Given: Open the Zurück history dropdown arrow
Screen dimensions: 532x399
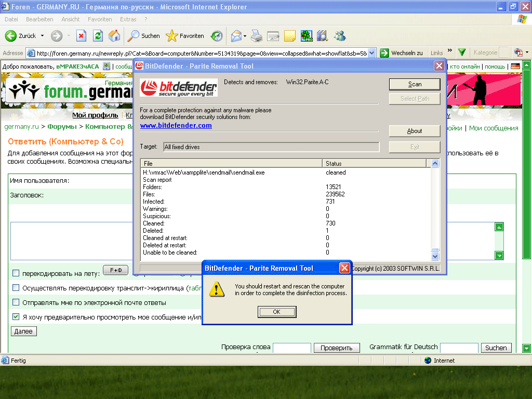Looking at the screenshot, I should point(43,36).
